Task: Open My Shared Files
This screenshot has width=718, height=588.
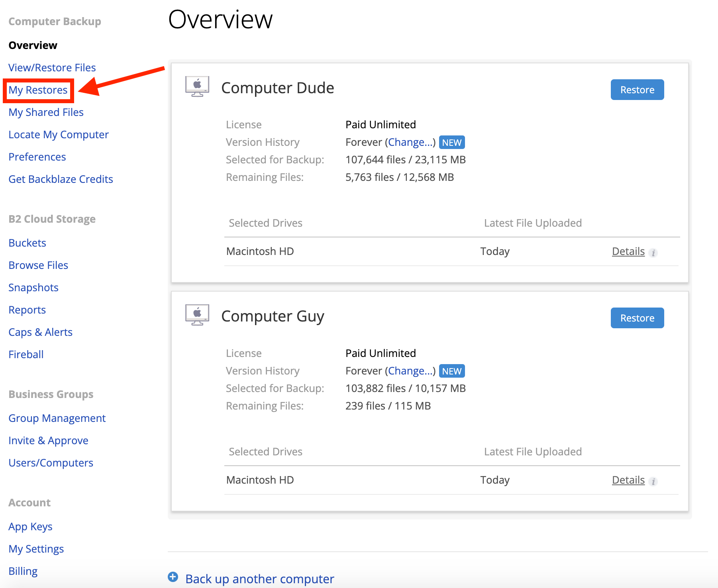Action: click(46, 112)
